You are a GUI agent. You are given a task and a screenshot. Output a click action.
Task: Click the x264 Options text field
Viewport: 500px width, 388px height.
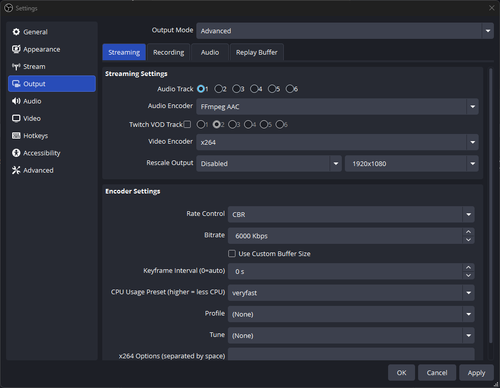tap(351, 354)
